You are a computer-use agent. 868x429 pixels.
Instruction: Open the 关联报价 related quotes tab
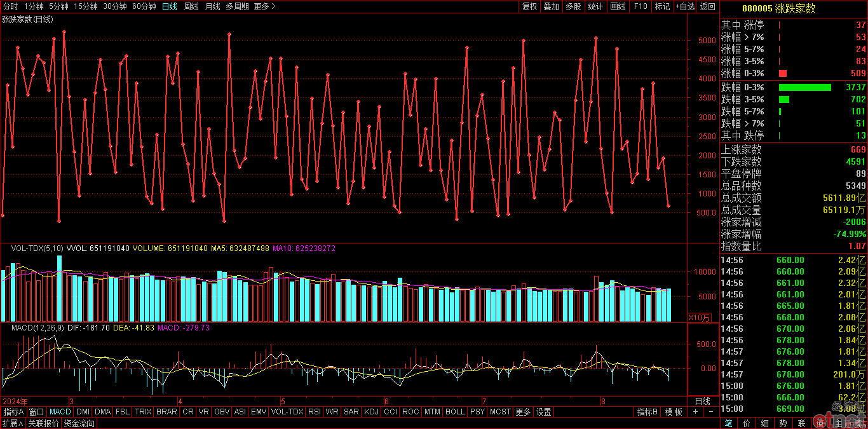tap(43, 423)
